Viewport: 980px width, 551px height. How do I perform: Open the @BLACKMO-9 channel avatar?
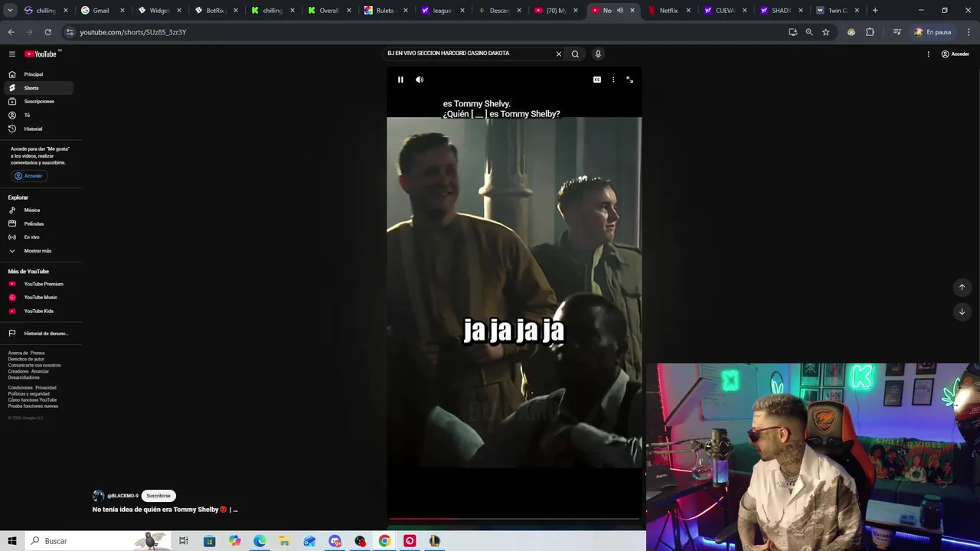point(98,496)
